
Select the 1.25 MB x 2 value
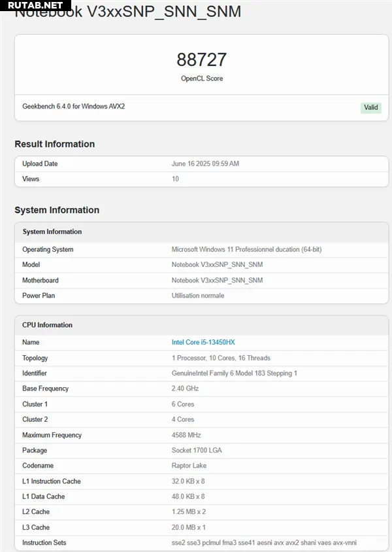[x=188, y=512]
